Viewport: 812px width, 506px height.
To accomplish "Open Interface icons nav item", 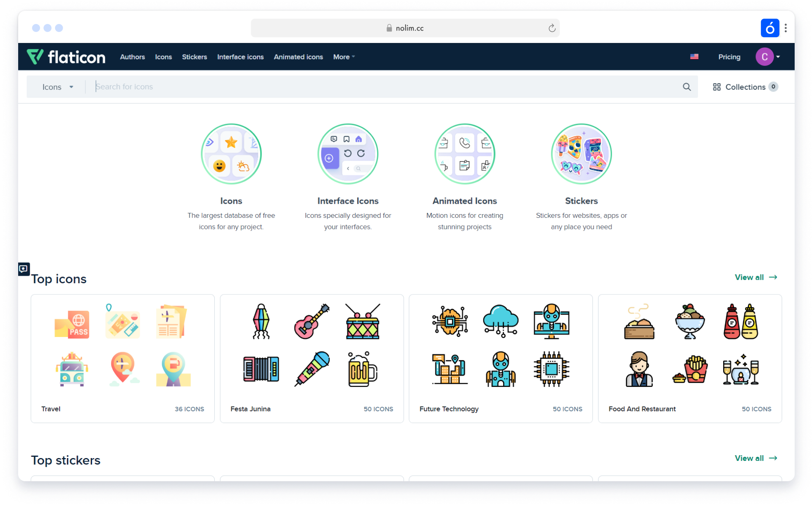I will 240,57.
